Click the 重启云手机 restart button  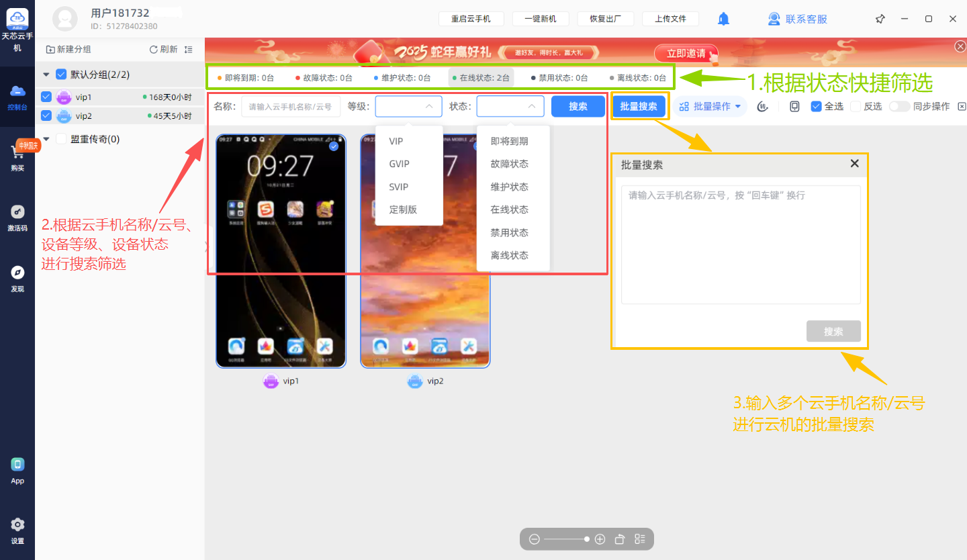[x=470, y=19]
